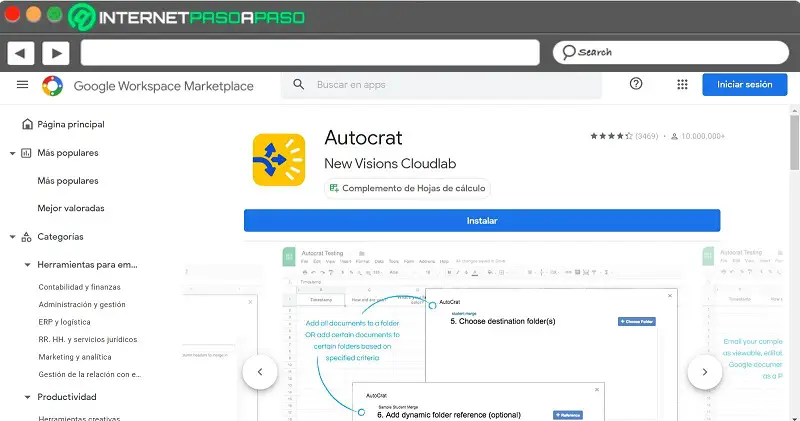Show the previous screenshot with left arrow

click(260, 372)
